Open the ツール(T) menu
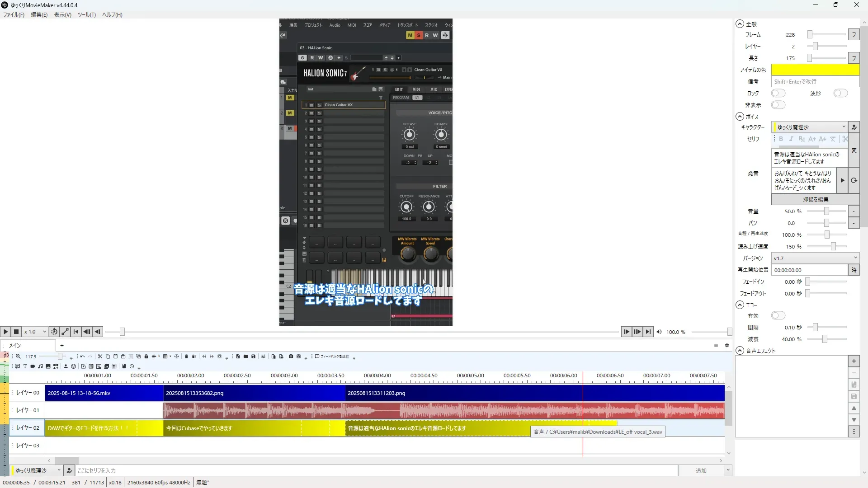868x488 pixels. point(86,14)
